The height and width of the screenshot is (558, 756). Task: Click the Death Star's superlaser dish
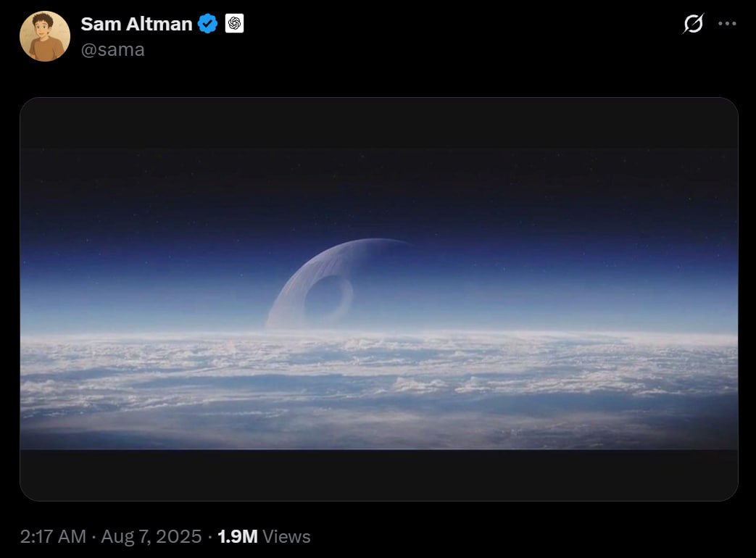tap(328, 299)
